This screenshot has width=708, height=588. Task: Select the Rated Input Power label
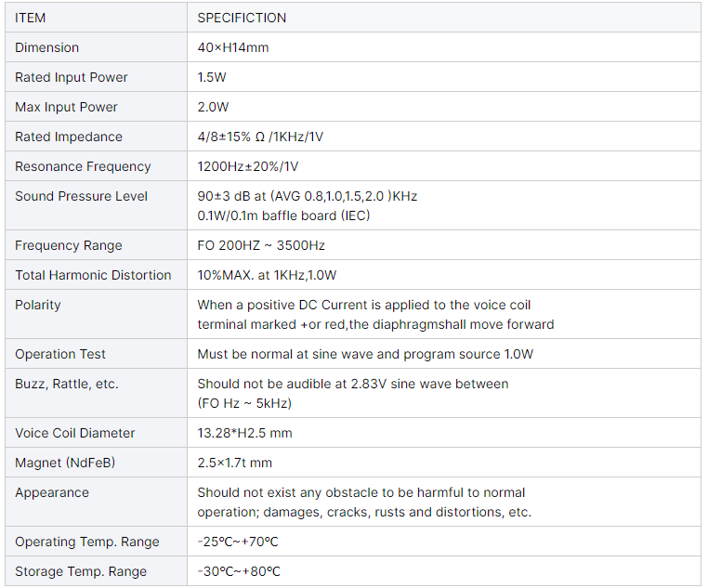[72, 77]
